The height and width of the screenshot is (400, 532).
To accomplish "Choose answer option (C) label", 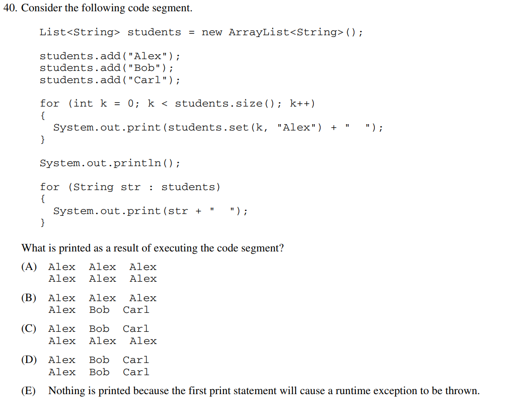I will pos(29,329).
